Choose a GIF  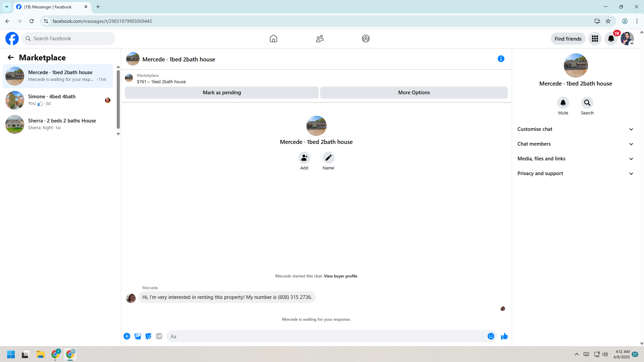[x=159, y=336]
